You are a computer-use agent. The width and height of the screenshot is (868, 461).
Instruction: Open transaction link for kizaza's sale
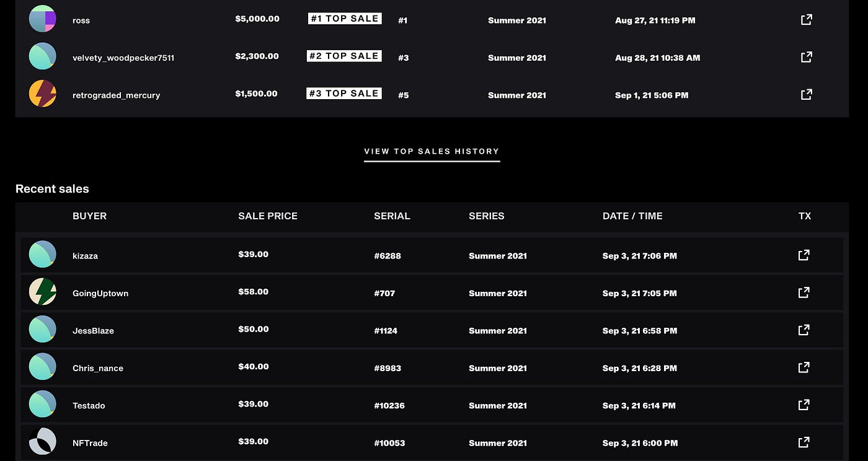click(x=804, y=255)
